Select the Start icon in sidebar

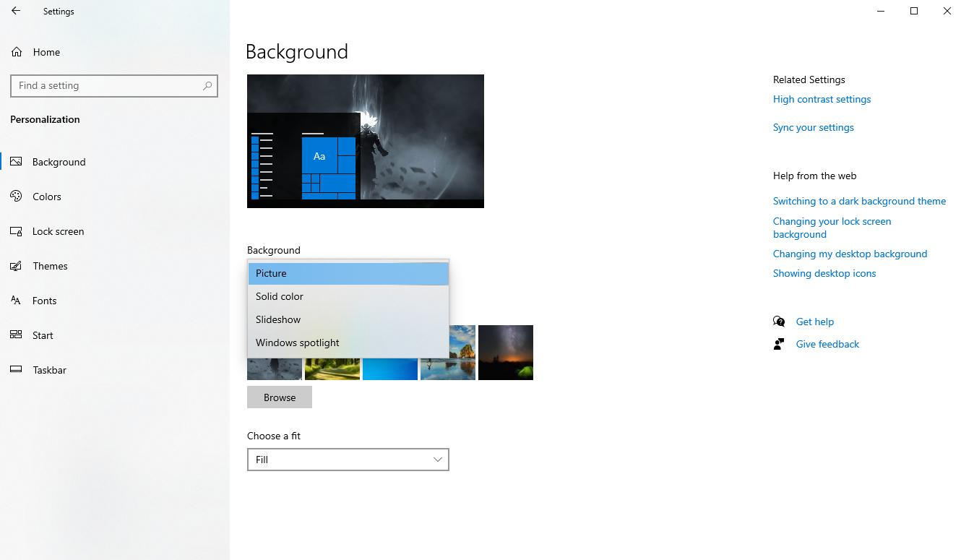(x=16, y=335)
